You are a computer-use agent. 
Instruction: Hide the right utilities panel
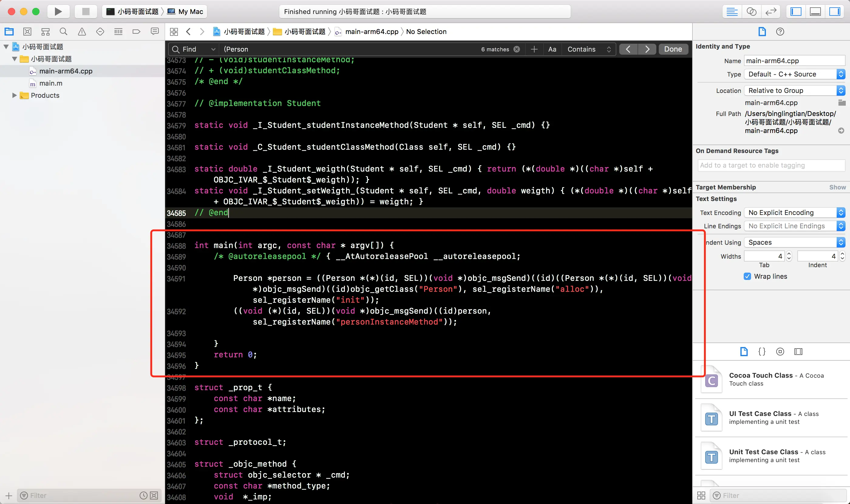click(835, 12)
